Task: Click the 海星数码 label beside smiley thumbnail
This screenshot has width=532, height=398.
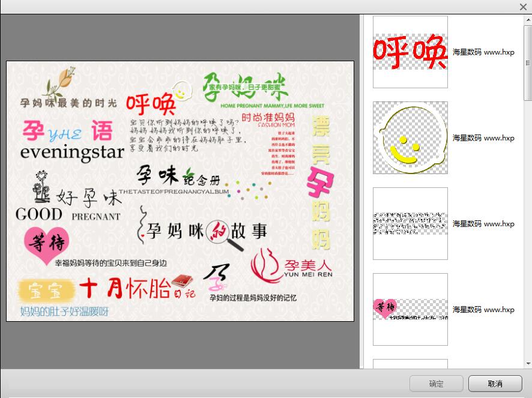Action: (x=483, y=138)
